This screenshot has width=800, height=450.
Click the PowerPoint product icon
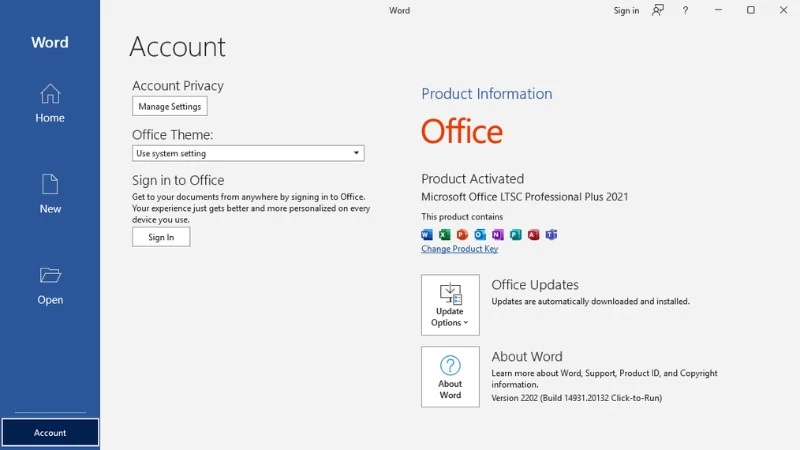pyautogui.click(x=462, y=234)
